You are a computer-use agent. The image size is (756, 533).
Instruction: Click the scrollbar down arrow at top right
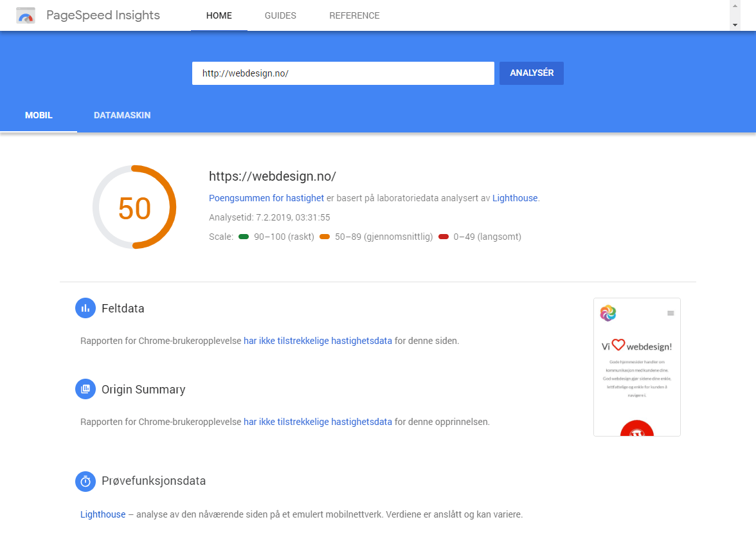point(735,24)
